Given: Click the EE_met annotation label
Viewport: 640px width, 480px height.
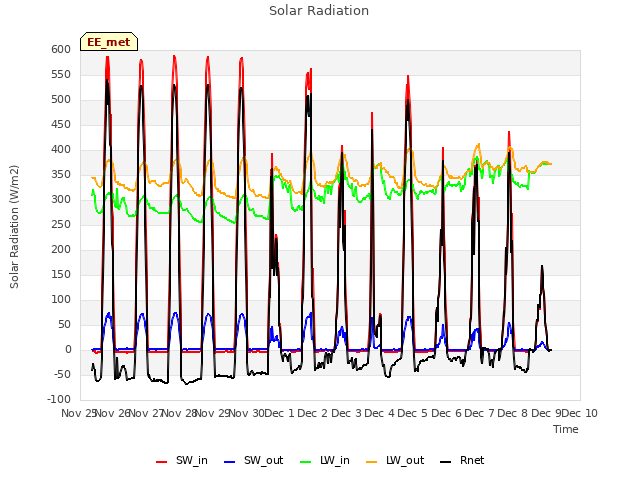Looking at the screenshot, I should pyautogui.click(x=109, y=42).
